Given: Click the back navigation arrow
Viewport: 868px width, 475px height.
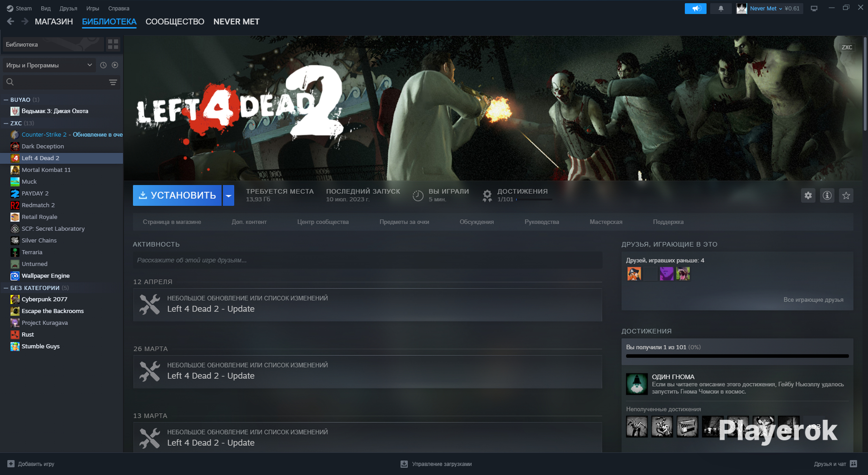Looking at the screenshot, I should [x=10, y=21].
